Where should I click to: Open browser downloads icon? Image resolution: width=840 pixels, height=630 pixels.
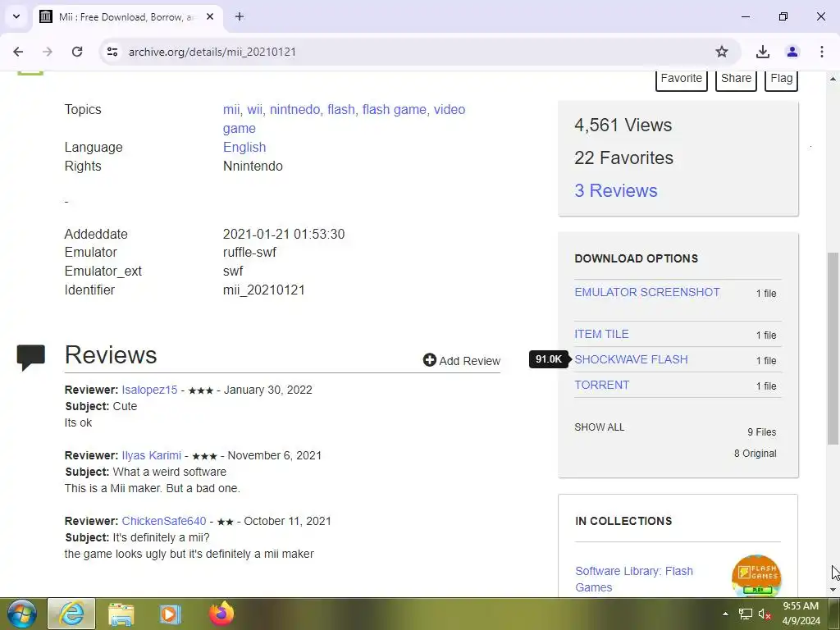pyautogui.click(x=762, y=52)
